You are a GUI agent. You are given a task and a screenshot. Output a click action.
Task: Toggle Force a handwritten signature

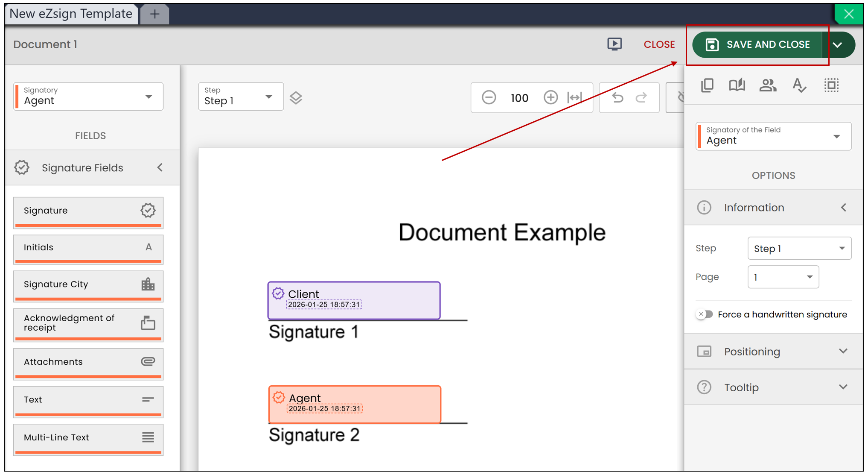705,314
